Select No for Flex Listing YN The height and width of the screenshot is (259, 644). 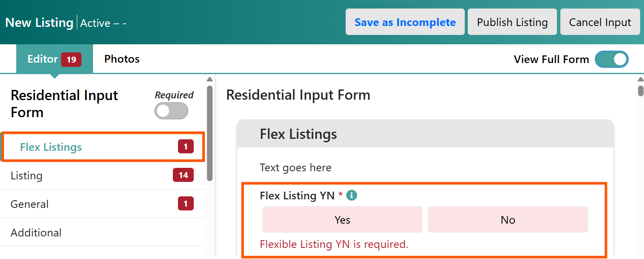(508, 220)
